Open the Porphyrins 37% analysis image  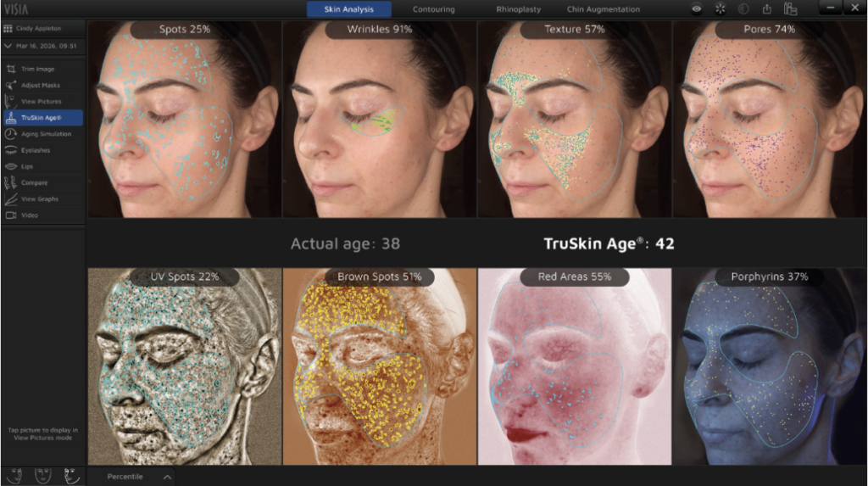click(x=770, y=366)
